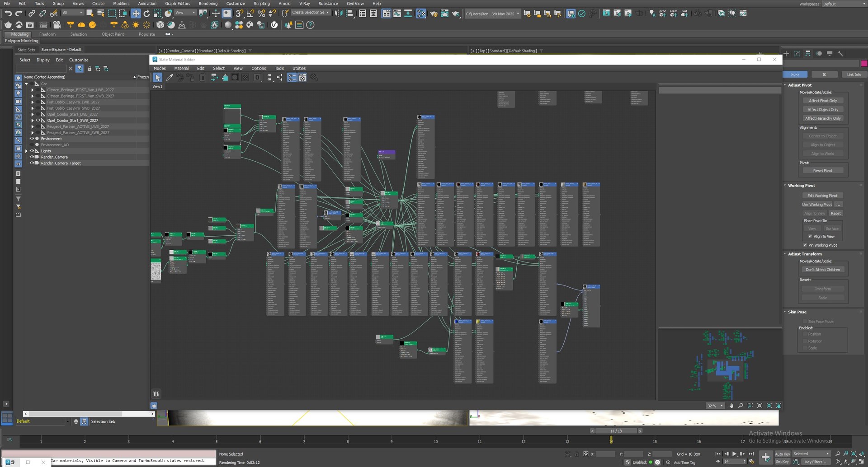Click the lock icon in Scene Explorer toolbar
This screenshot has width=868, height=467.
90,69
